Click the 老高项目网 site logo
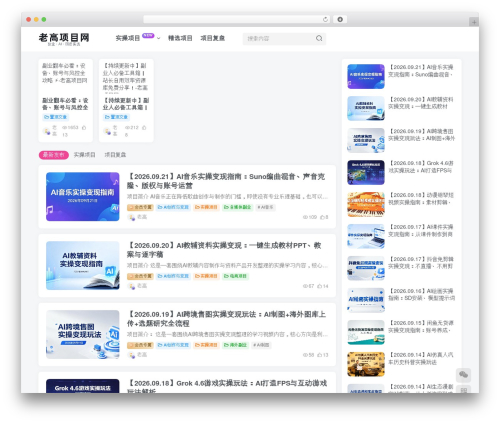 [x=64, y=39]
